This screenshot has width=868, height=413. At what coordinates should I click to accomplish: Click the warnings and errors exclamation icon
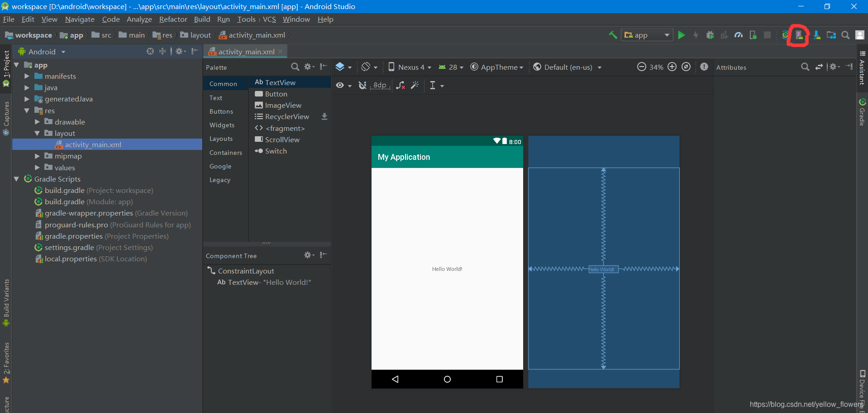click(704, 67)
